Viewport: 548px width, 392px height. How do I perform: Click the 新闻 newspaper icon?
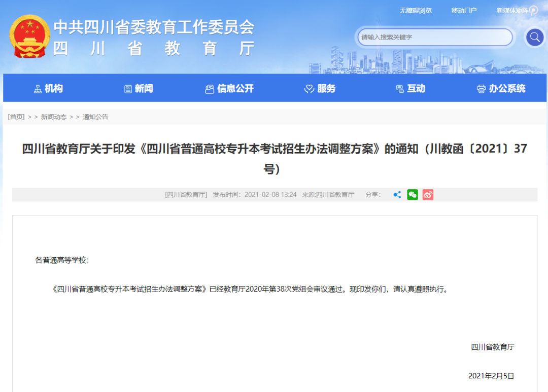click(x=128, y=89)
